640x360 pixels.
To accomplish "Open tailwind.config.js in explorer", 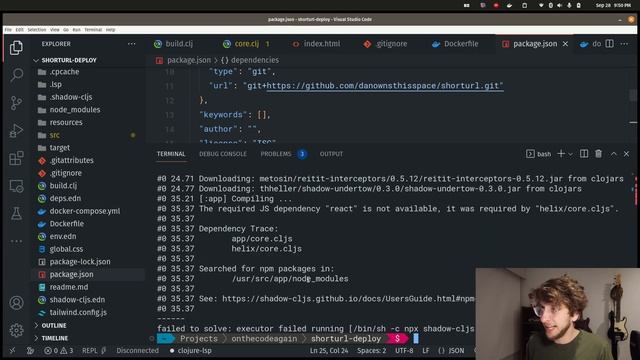I will point(78,312).
